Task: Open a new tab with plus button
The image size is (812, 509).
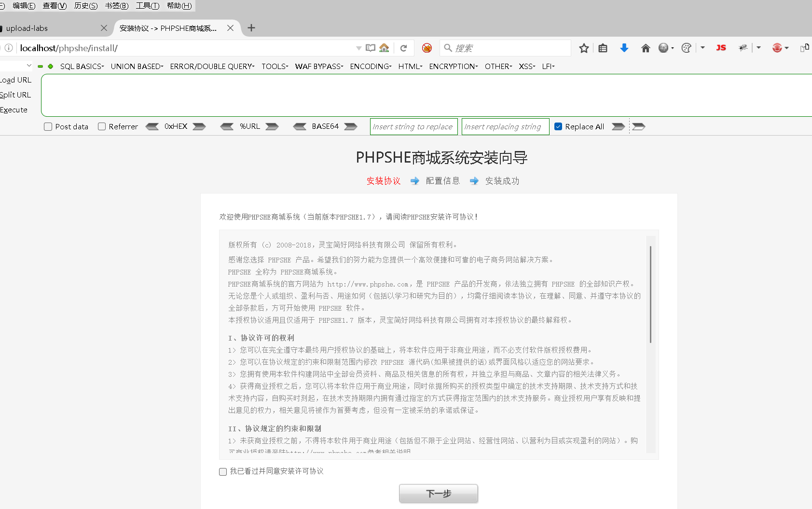Action: click(x=251, y=28)
